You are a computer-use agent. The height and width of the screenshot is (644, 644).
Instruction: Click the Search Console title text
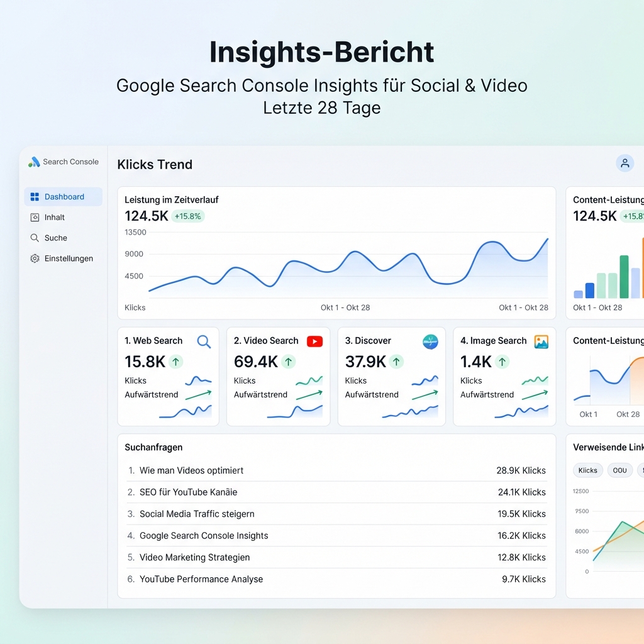click(70, 162)
